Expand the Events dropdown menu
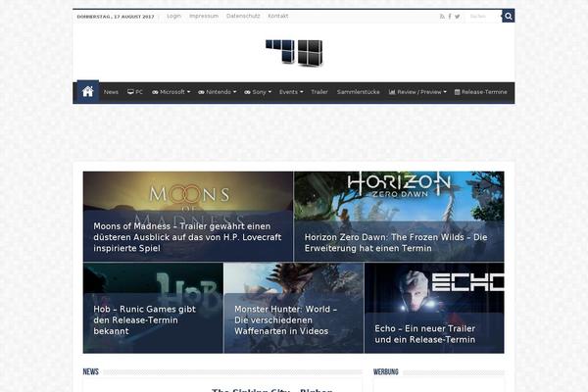The width and height of the screenshot is (588, 392). click(291, 92)
